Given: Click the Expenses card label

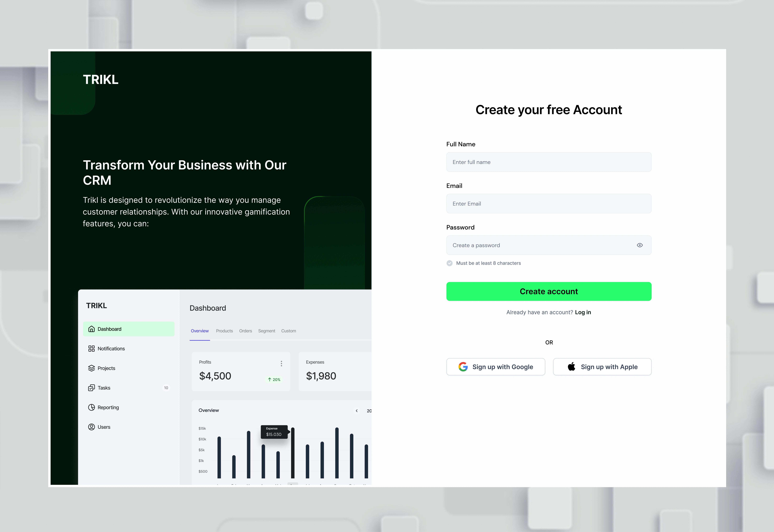Looking at the screenshot, I should tap(315, 362).
